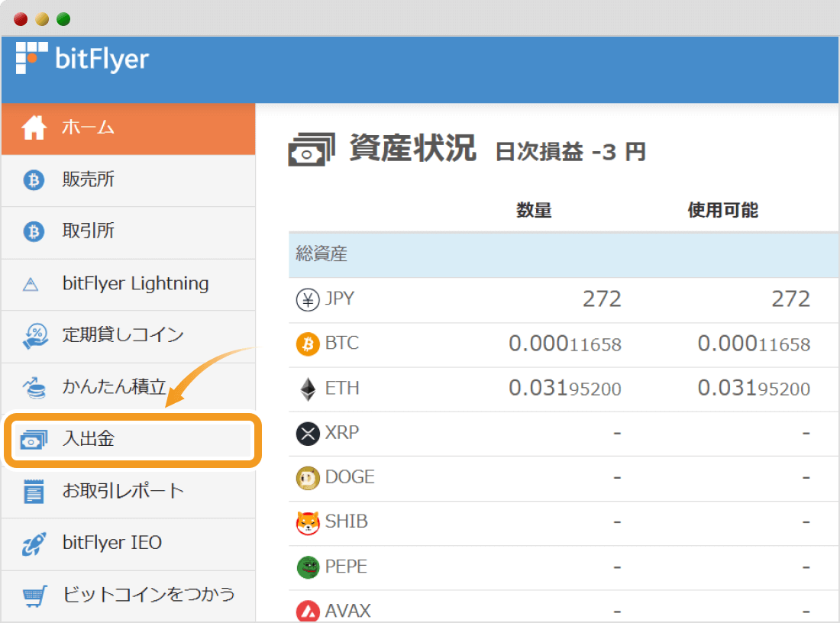Click the かんたん積立 coins icon
Viewport: 840px width, 623px height.
(34, 387)
